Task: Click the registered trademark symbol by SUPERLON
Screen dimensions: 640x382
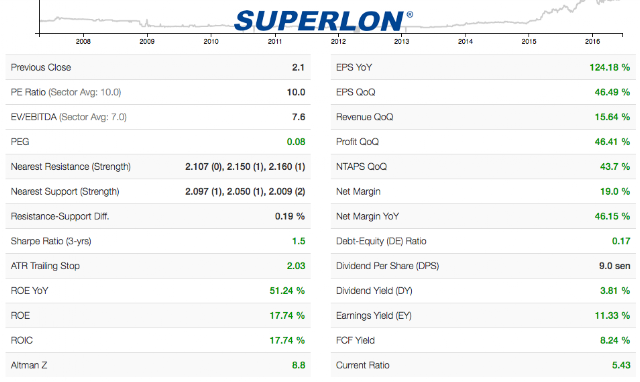Action: (409, 15)
